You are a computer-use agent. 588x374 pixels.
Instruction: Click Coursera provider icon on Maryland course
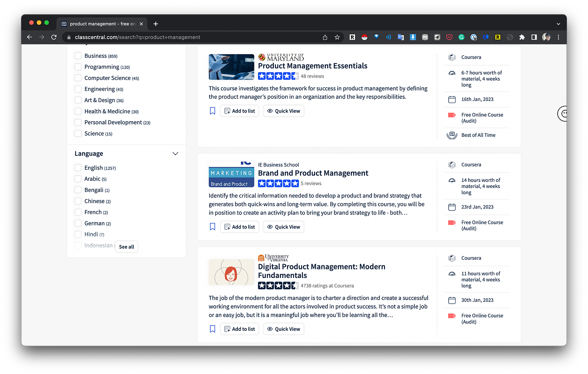452,57
